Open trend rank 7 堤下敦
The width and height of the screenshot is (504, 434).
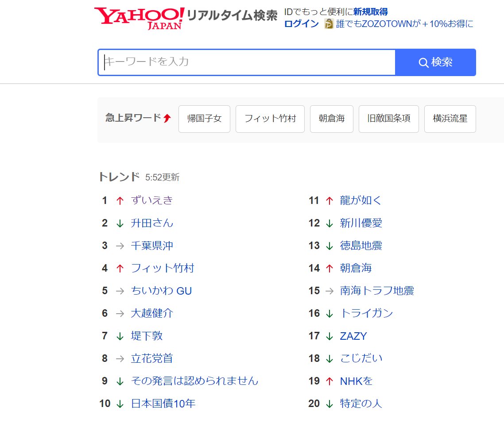[x=147, y=336]
